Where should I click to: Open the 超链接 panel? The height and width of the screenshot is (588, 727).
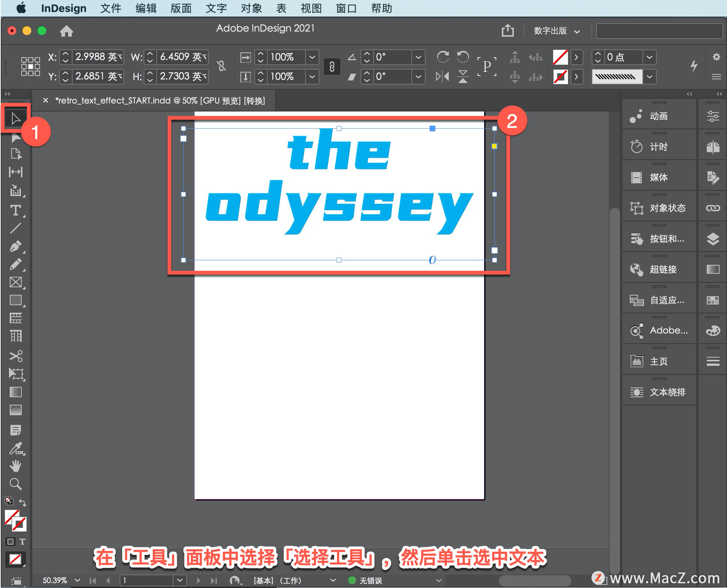pos(659,270)
